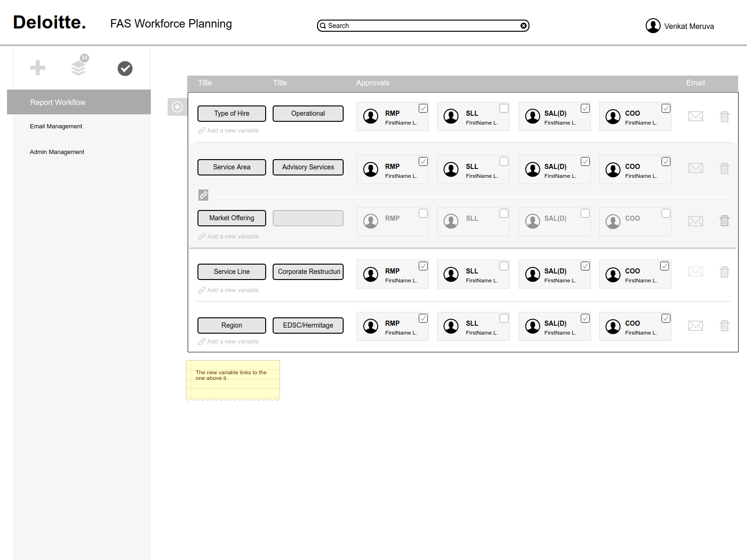Select the Report Workflow menu item
The height and width of the screenshot is (560, 747).
(79, 102)
